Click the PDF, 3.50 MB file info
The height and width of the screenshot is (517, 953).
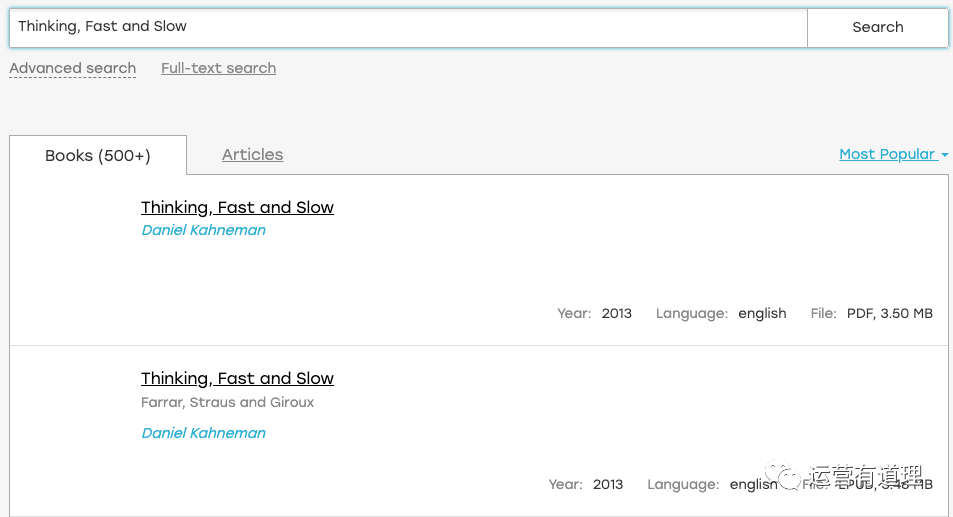(x=889, y=313)
